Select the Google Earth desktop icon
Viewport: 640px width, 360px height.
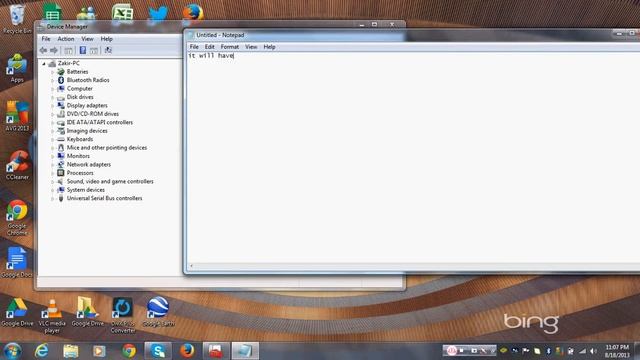(158, 312)
